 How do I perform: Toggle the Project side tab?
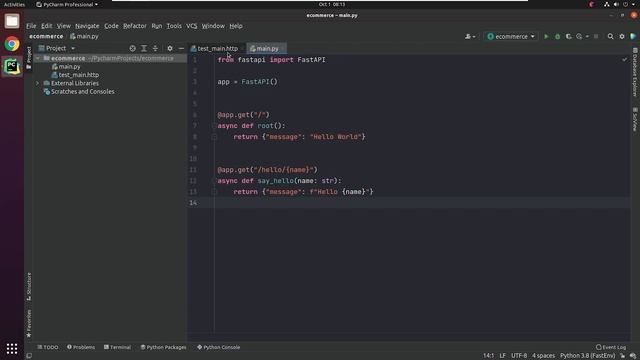[x=29, y=57]
